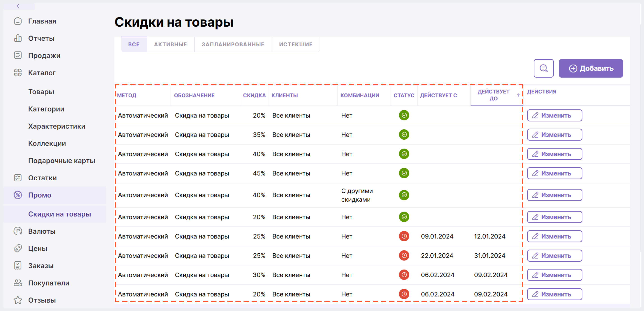
Task: Click the Остатки checklist icon
Action: (x=18, y=178)
